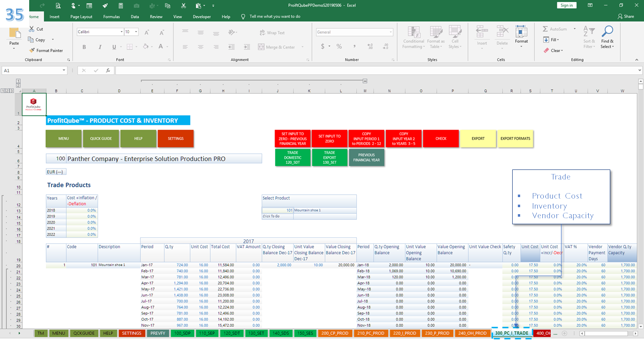Toggle Underline formatting
Image resolution: width=644 pixels, height=362 pixels.
114,47
